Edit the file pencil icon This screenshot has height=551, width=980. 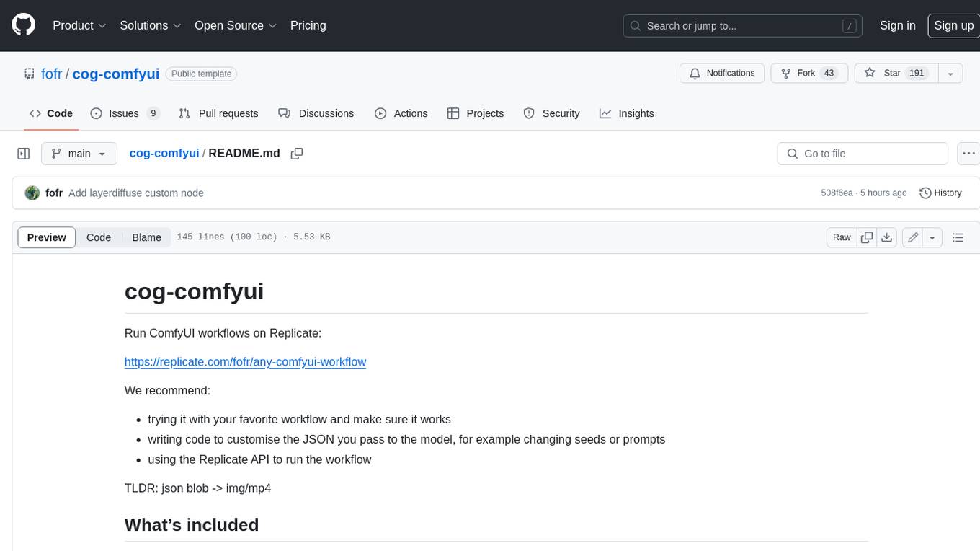click(913, 237)
